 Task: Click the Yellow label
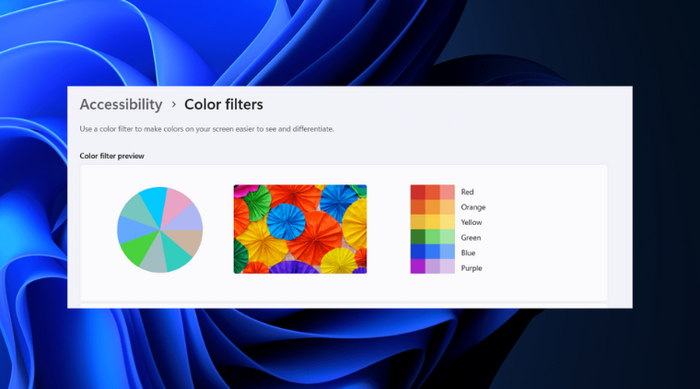(x=471, y=222)
